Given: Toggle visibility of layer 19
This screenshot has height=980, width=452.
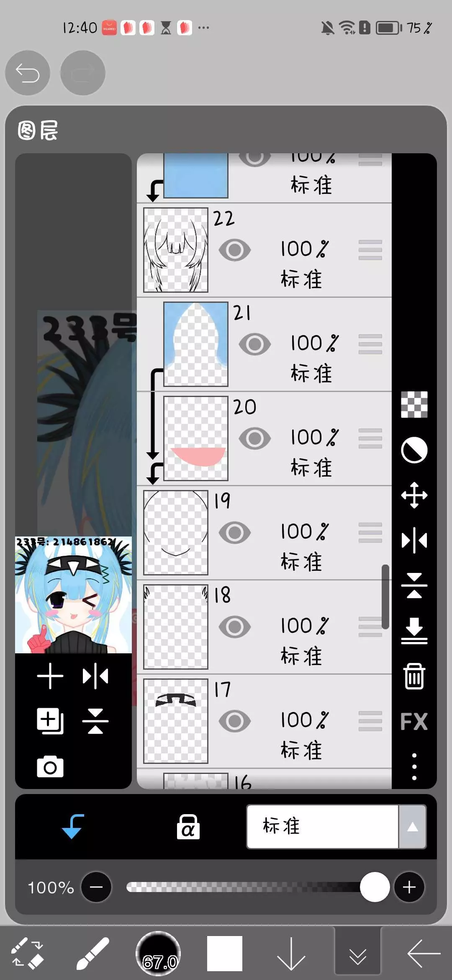Looking at the screenshot, I should tap(235, 533).
